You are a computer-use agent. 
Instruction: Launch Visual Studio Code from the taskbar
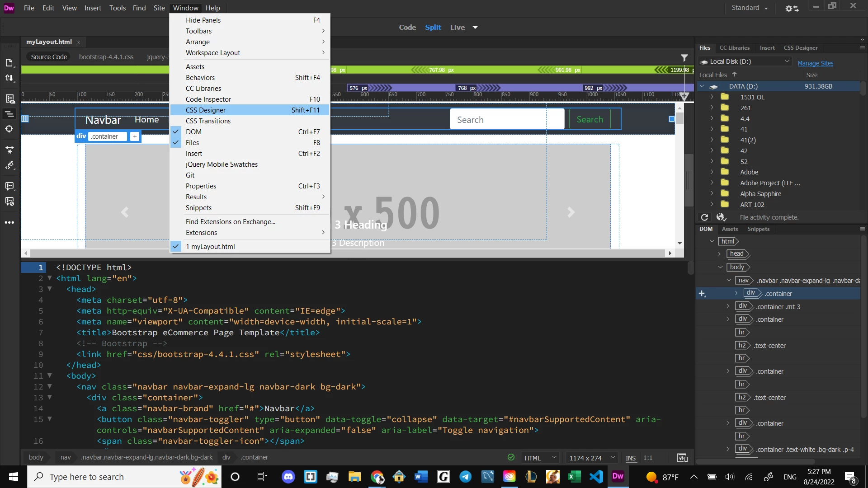coord(596,477)
